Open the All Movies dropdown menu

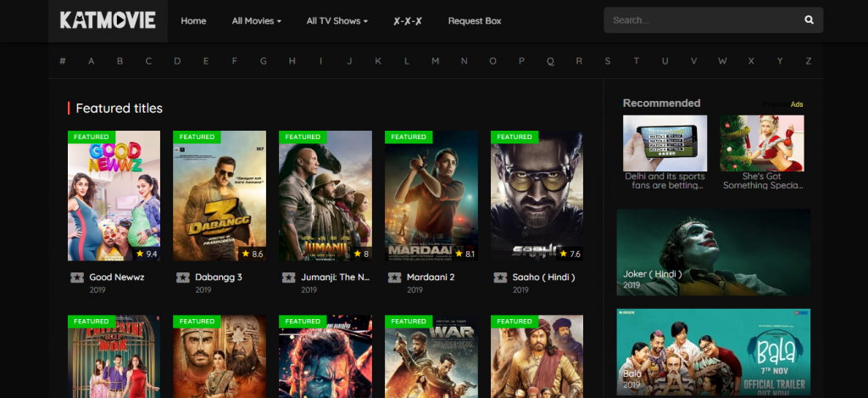point(256,21)
